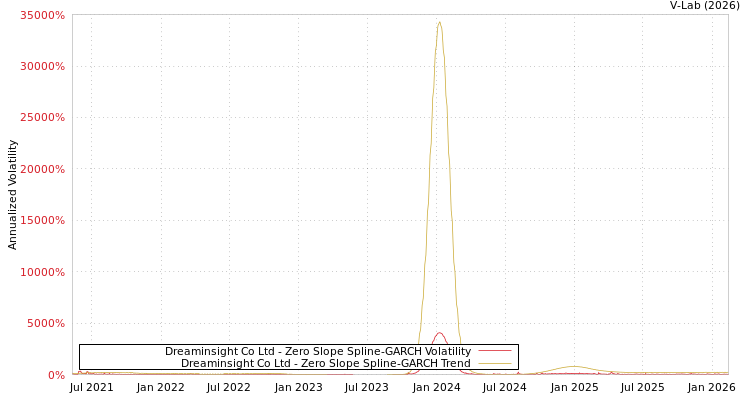750x400 pixels.
Task: Click the Jan 2026 x-axis label
Action: (x=711, y=388)
